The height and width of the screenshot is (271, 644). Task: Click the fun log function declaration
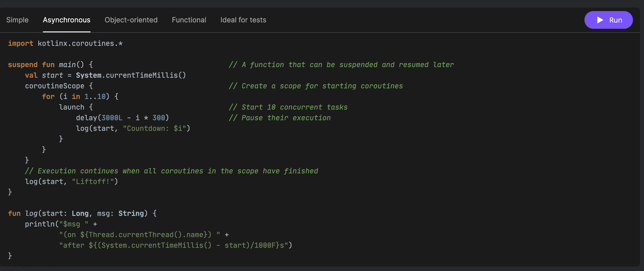tap(31, 213)
